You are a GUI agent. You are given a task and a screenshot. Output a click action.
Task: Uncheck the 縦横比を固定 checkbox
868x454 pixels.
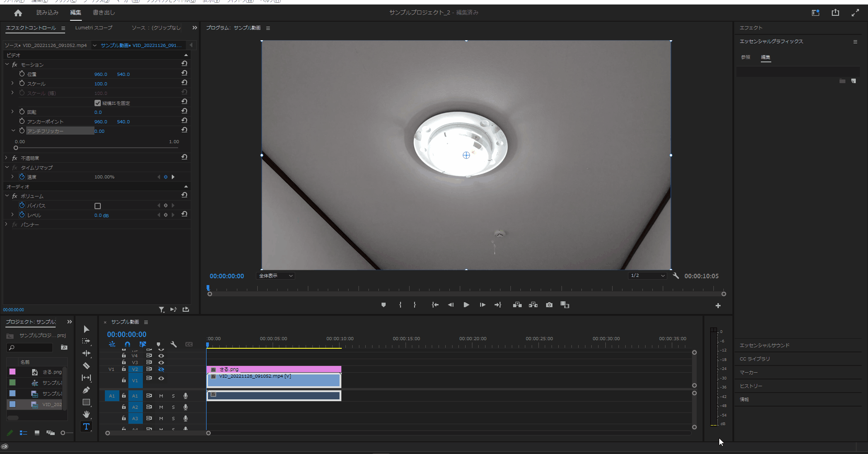pos(98,103)
